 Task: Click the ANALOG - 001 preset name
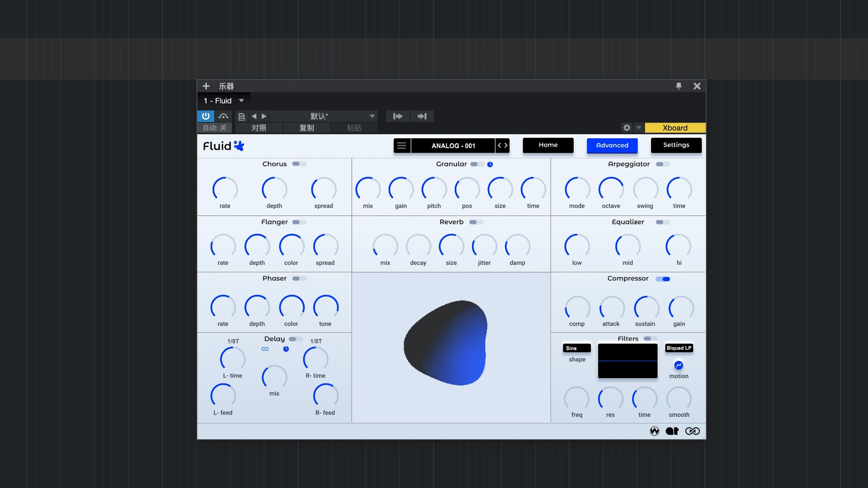(x=453, y=145)
